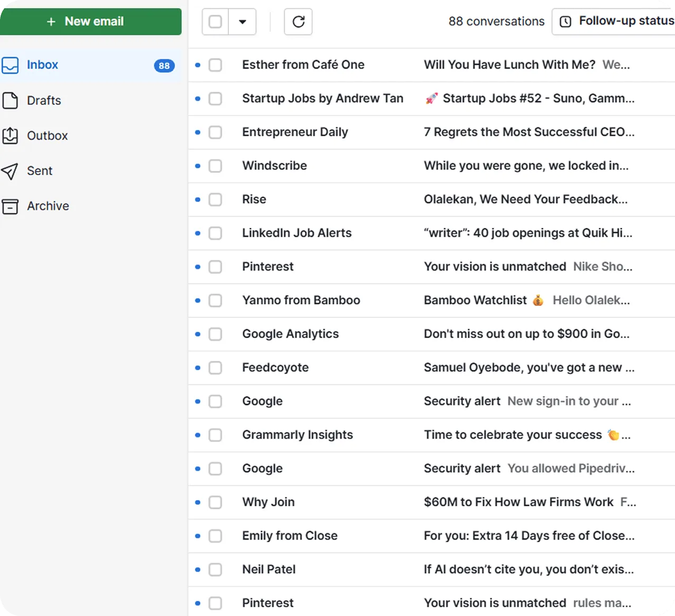Open Feedcoyote email about Samuel Oyebode

[x=431, y=368]
